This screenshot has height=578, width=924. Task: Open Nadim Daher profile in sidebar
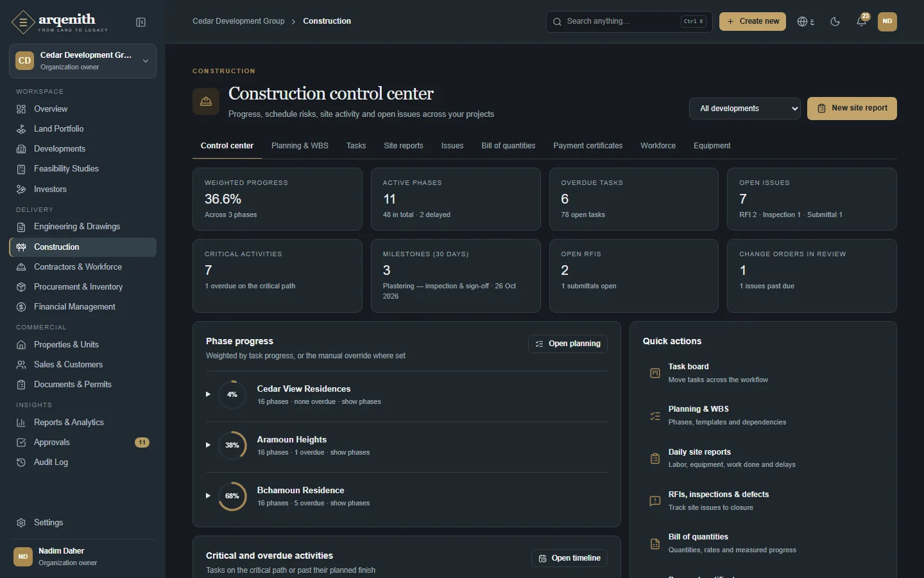coord(83,557)
